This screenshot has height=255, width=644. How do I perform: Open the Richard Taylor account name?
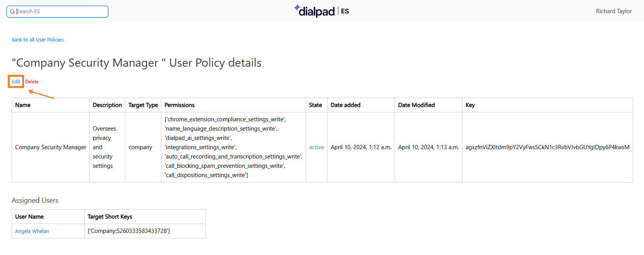pos(614,11)
